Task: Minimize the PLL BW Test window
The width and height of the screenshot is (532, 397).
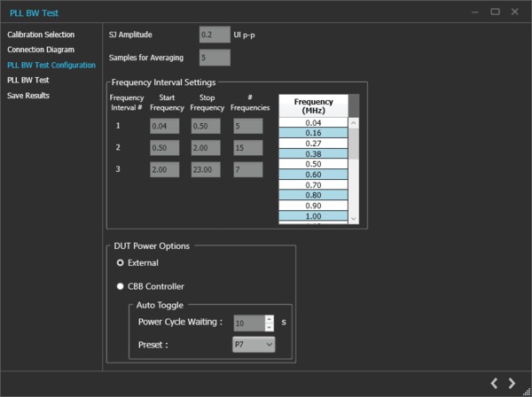Action: [475, 12]
